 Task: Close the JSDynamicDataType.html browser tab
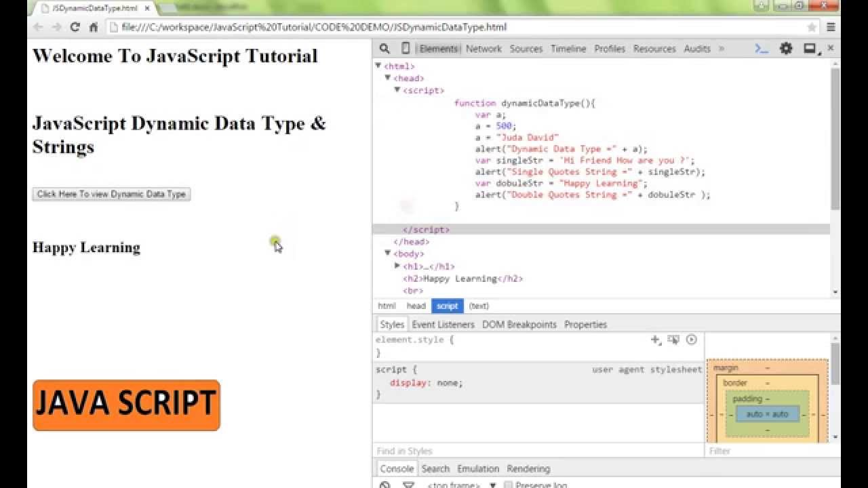click(147, 9)
